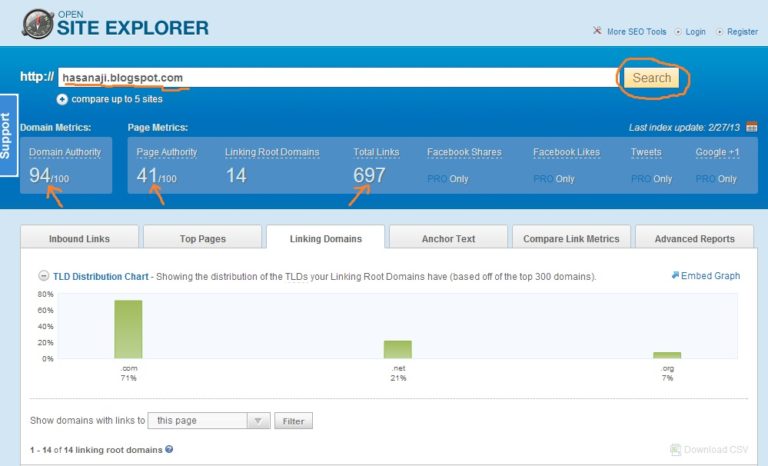The image size is (768, 466).
Task: Click the .net bar in chart
Action: pos(398,349)
